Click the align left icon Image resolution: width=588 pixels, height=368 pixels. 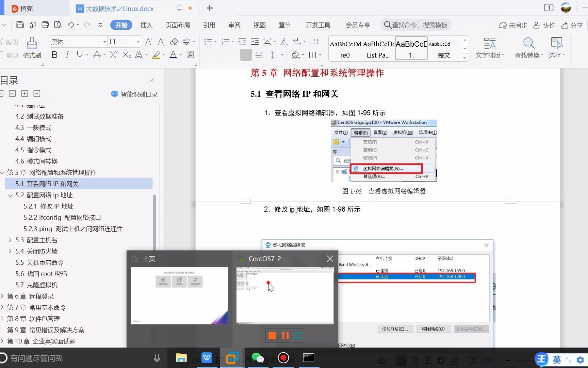tap(208, 55)
